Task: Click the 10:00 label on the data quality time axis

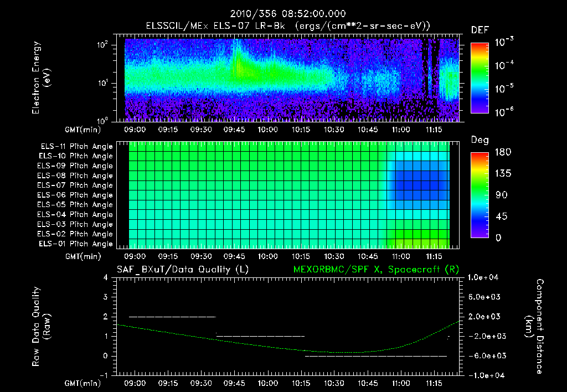Action: pos(267,383)
